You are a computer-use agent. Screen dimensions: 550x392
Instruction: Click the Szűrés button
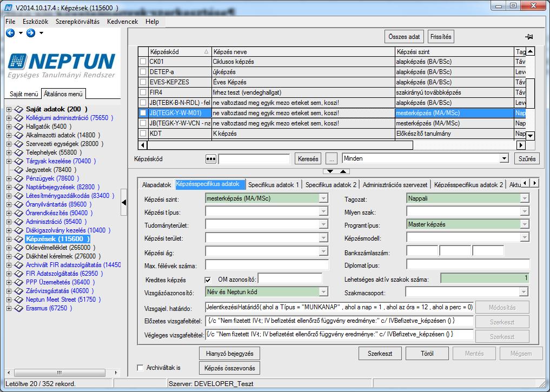coord(527,159)
